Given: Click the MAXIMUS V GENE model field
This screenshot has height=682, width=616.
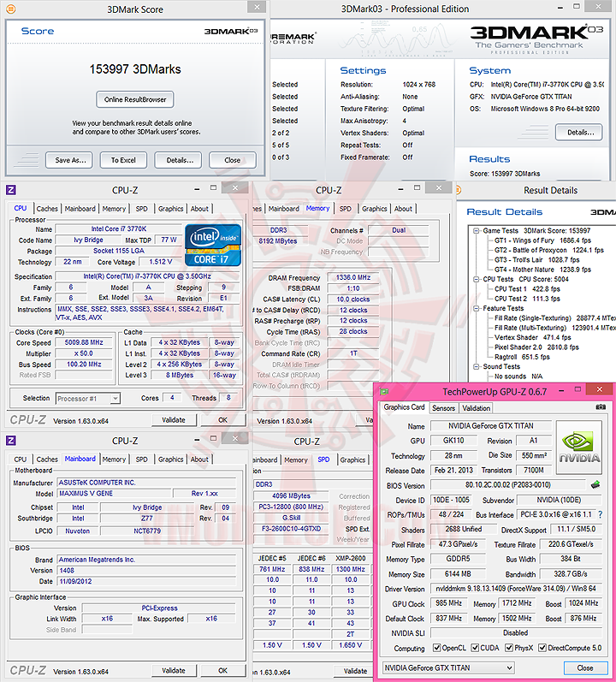Looking at the screenshot, I should (113, 494).
